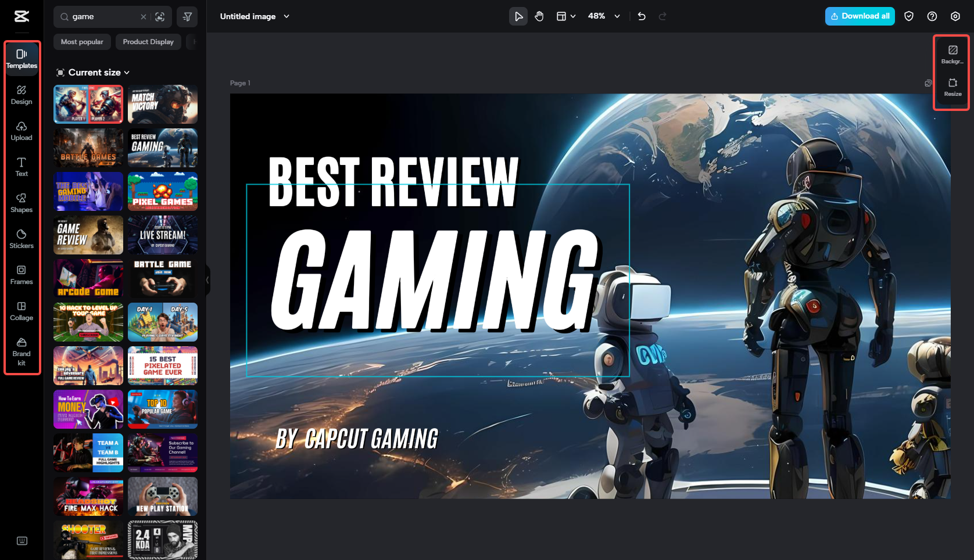
Task: Select the pointer select tool
Action: 518,16
